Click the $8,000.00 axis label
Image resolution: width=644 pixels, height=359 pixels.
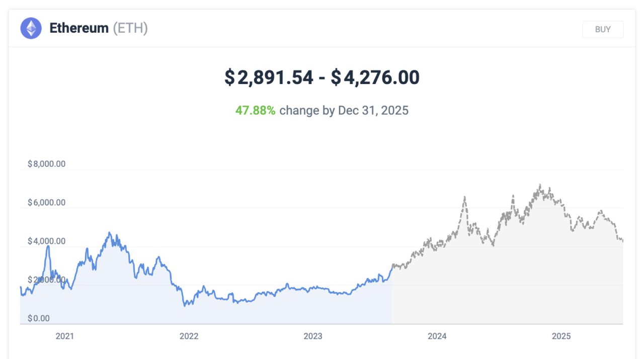46,163
